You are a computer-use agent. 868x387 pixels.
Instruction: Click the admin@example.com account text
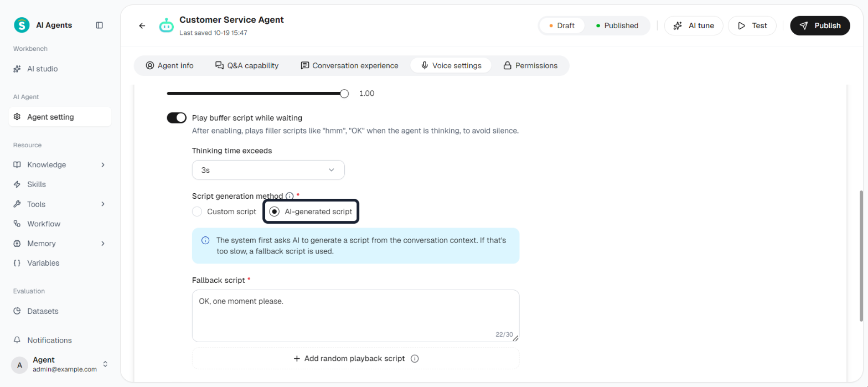(x=65, y=369)
